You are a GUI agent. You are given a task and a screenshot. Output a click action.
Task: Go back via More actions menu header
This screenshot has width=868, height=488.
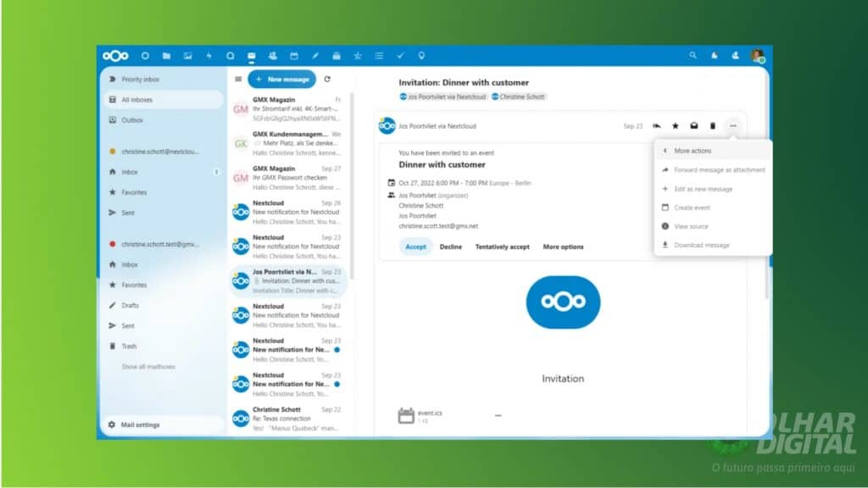(712, 151)
